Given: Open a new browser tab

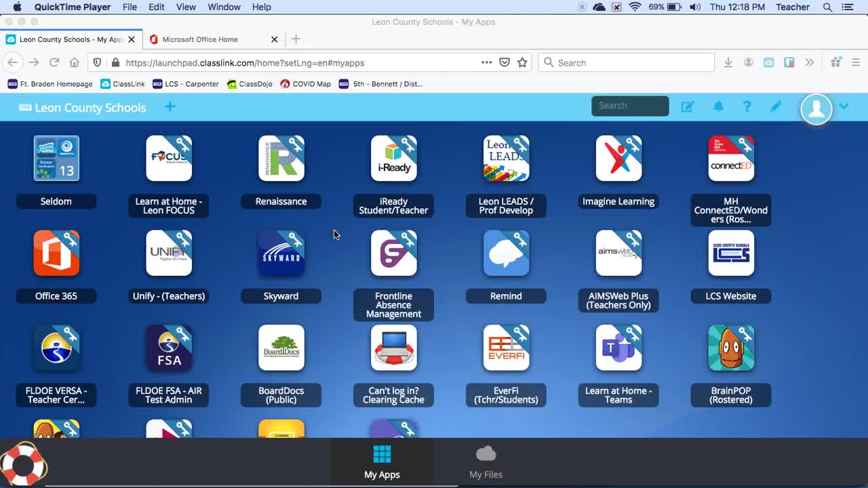Looking at the screenshot, I should (x=296, y=39).
